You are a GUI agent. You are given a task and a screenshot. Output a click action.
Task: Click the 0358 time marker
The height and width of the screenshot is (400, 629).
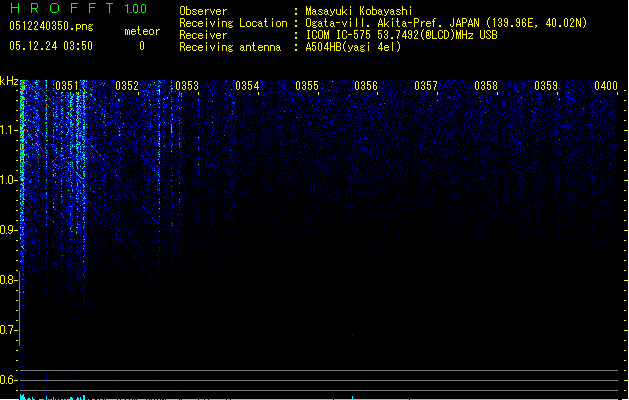click(486, 86)
